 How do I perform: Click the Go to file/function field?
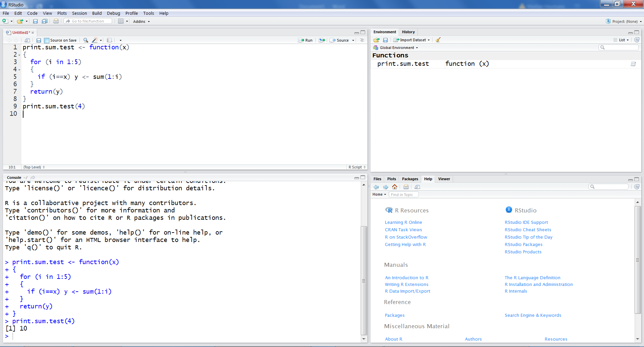coord(88,21)
